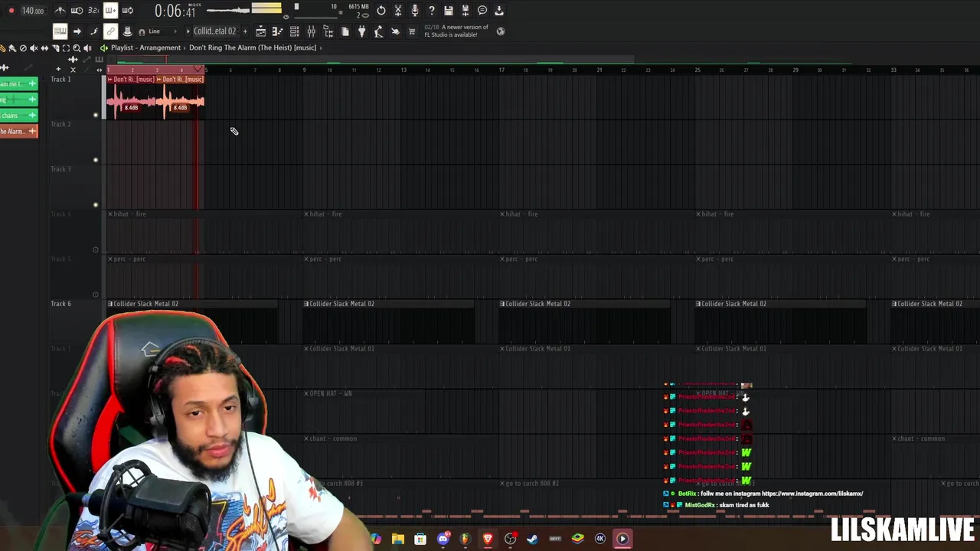
Task: Click the plugin picker plug icon
Action: (x=362, y=31)
